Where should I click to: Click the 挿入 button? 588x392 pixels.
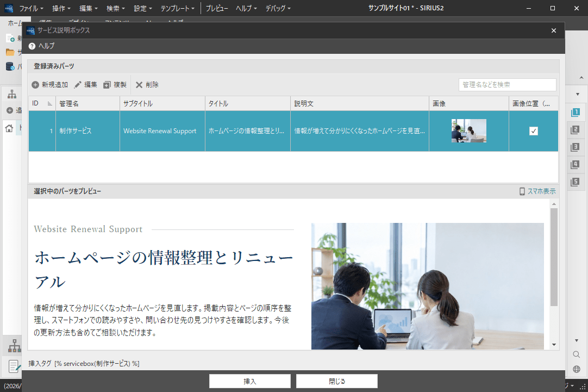coord(250,381)
